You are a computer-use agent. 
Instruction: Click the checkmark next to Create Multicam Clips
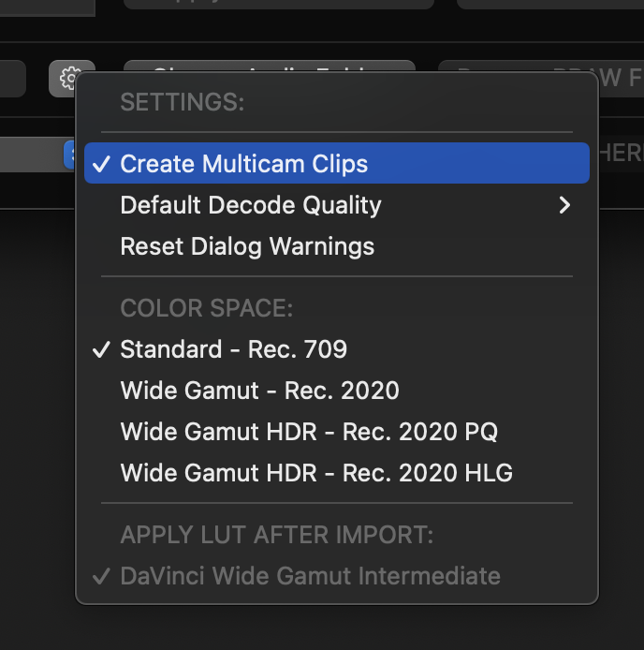coord(101,164)
